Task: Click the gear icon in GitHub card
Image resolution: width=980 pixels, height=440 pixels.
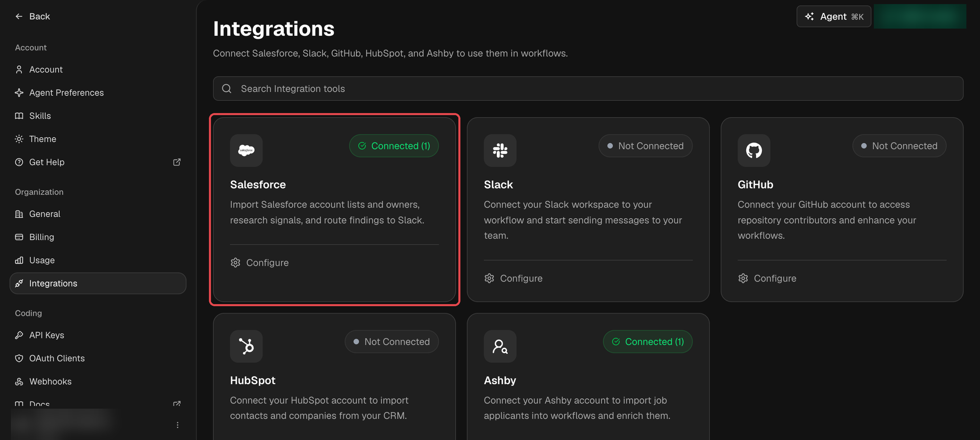Action: click(x=743, y=279)
